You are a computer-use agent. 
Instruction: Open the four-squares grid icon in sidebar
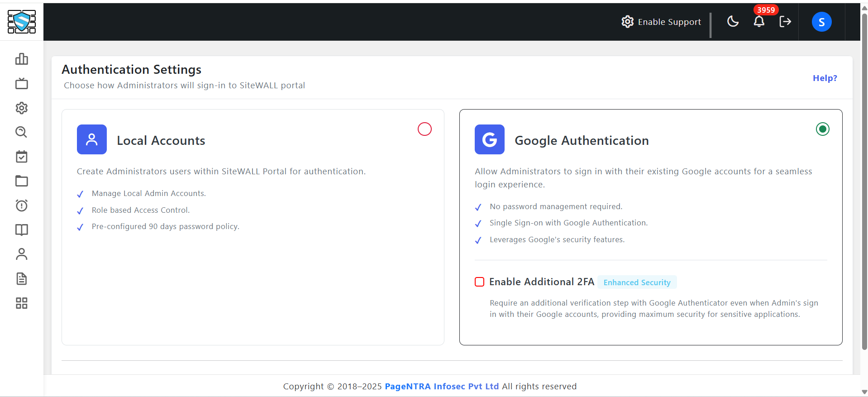[x=22, y=303]
